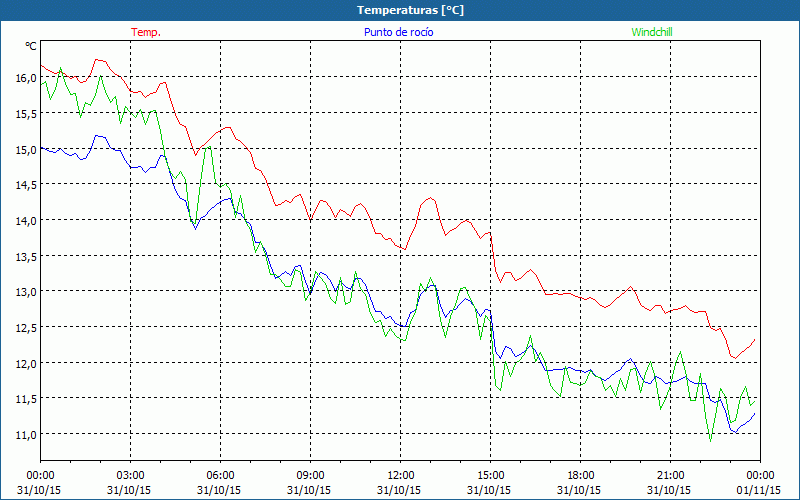Click the 18:00 time axis label
Image resolution: width=800 pixels, height=500 pixels.
(x=581, y=476)
